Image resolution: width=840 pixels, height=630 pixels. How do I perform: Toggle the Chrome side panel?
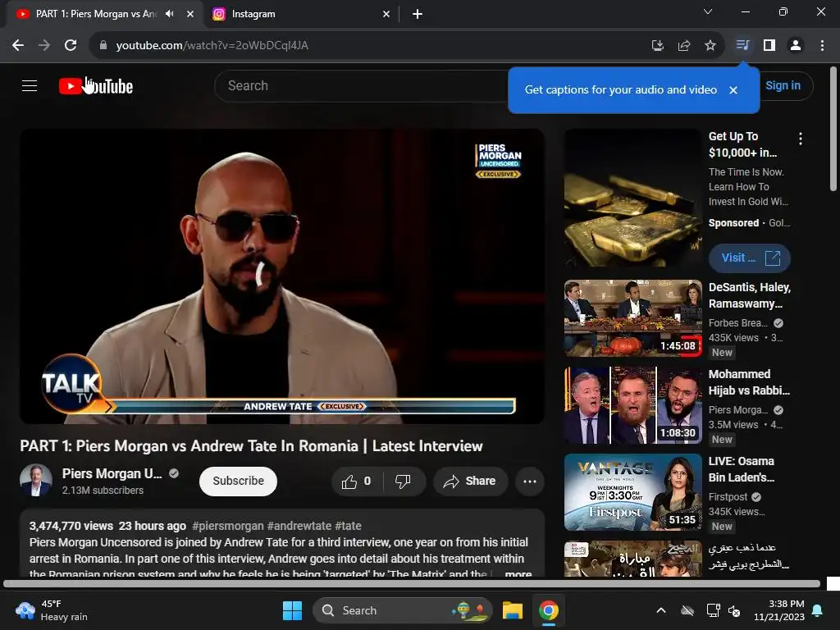click(769, 46)
